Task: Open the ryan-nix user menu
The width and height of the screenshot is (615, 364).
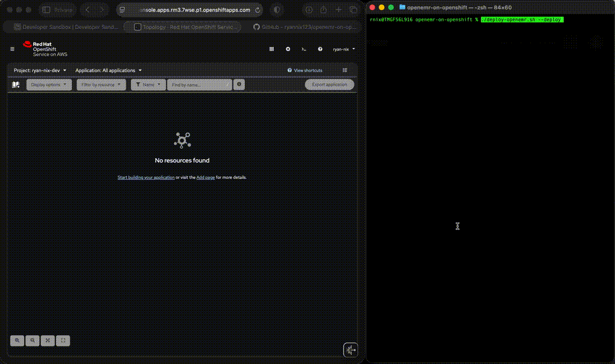Action: (x=344, y=49)
